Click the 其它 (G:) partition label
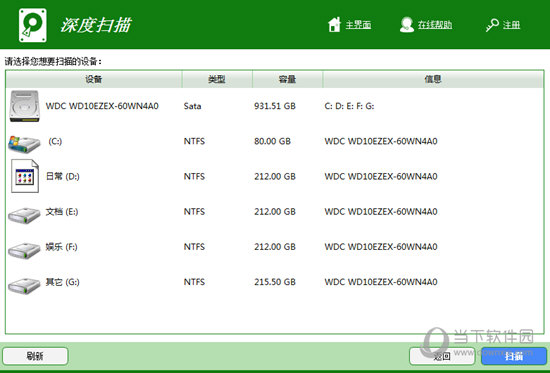 62,282
